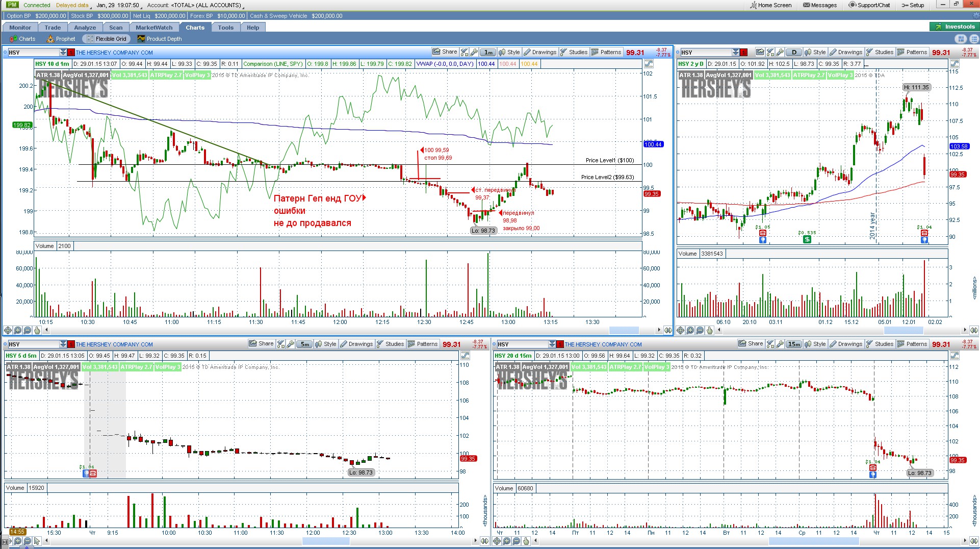The image size is (980, 549).
Task: Open Share icon on the daily chart
Action: [x=760, y=52]
